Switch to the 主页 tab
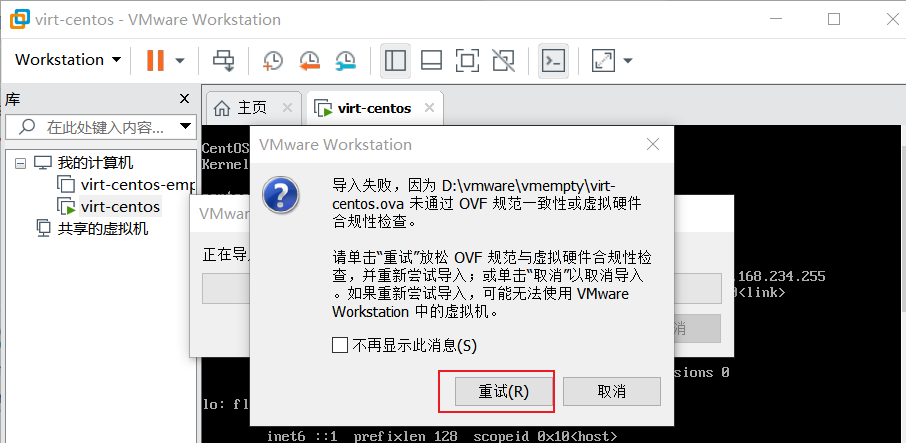Image resolution: width=906 pixels, height=443 pixels. tap(253, 108)
